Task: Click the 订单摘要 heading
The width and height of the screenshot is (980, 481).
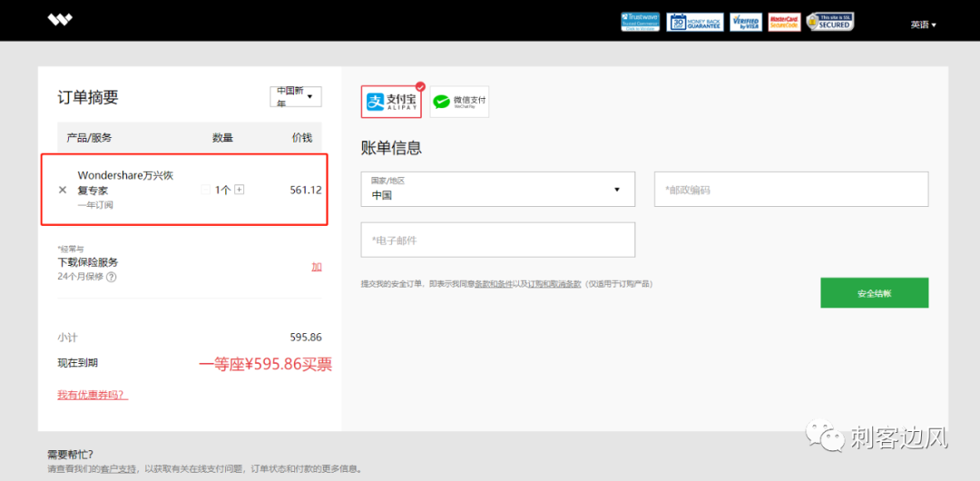Action: [x=88, y=97]
